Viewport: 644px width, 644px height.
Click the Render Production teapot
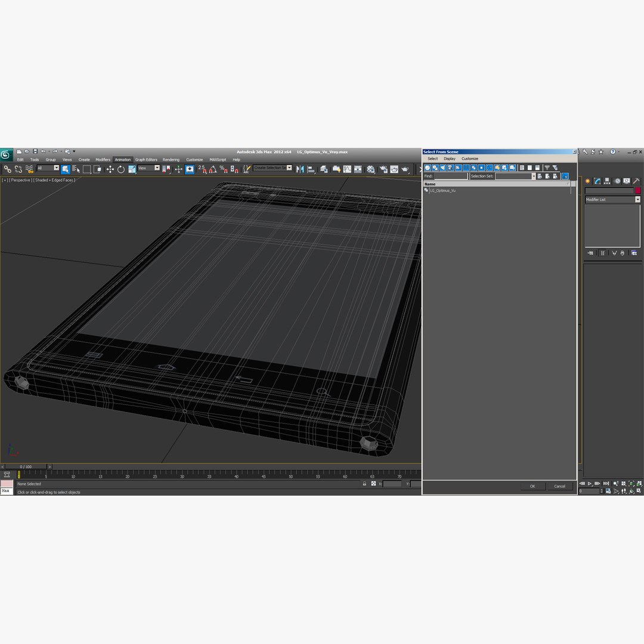point(405,169)
